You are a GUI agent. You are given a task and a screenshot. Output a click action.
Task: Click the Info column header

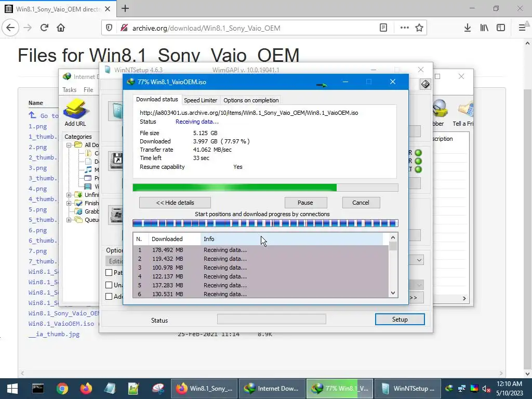point(292,239)
